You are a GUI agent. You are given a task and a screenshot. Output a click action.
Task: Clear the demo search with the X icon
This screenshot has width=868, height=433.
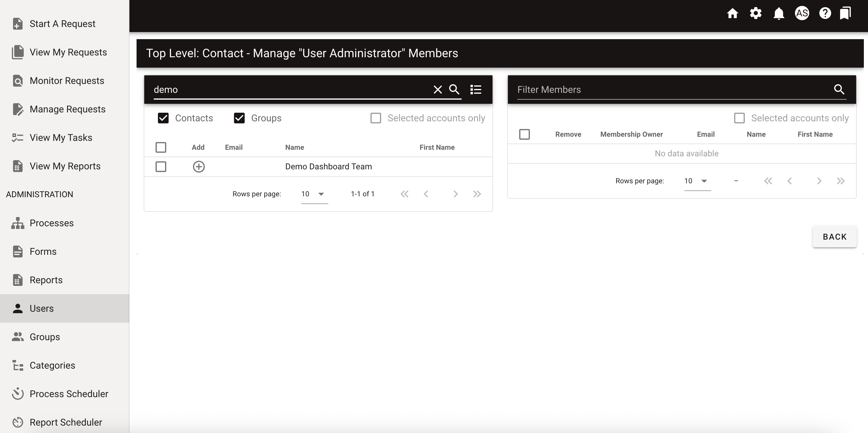(438, 90)
